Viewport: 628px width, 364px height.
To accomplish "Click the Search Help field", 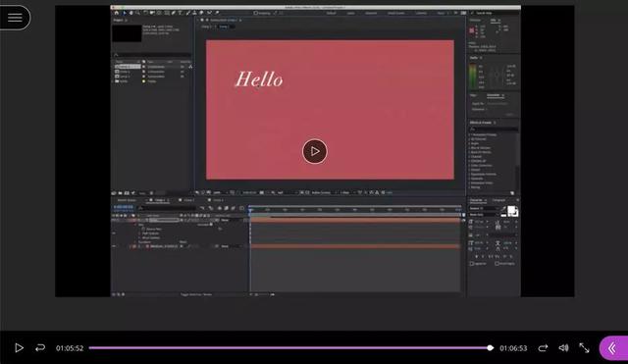I will tap(495, 13).
